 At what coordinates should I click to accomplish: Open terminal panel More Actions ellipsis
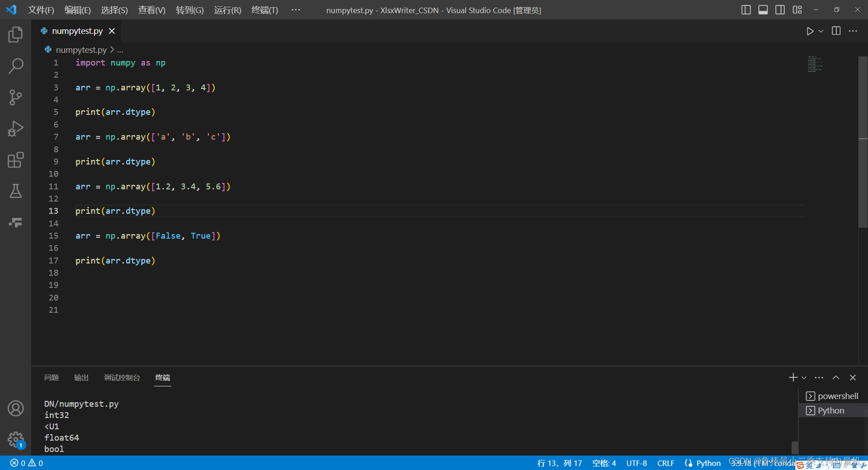819,377
